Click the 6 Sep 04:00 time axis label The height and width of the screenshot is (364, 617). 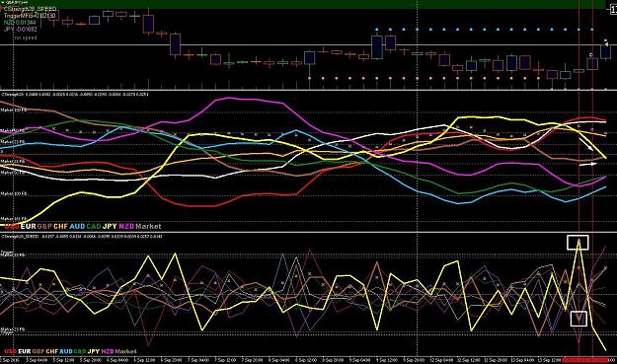pos(117,360)
